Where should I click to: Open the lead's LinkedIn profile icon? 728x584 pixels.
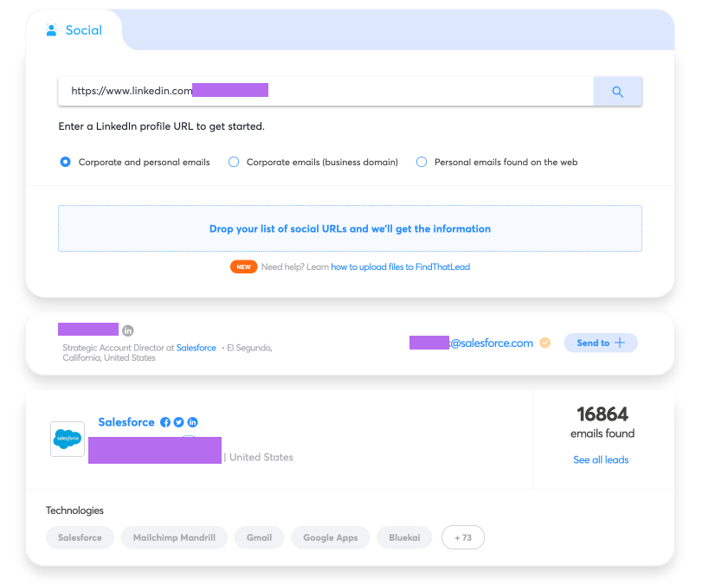127,331
